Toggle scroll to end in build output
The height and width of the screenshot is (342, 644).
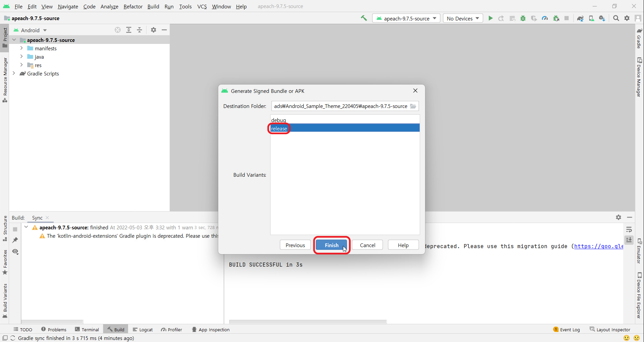coord(629,240)
